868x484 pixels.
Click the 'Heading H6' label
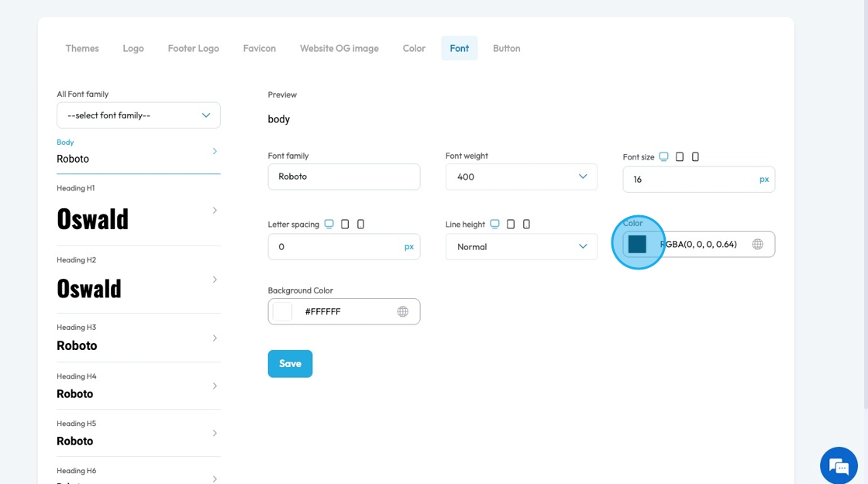(x=77, y=471)
